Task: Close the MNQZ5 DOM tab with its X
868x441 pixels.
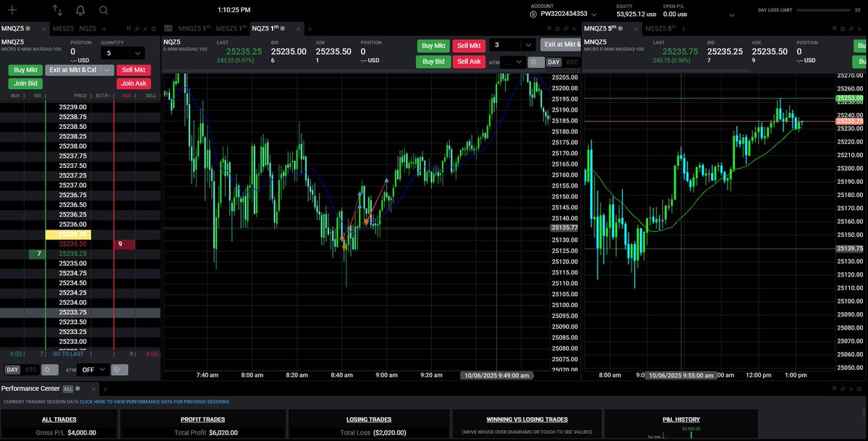Action: coord(43,28)
